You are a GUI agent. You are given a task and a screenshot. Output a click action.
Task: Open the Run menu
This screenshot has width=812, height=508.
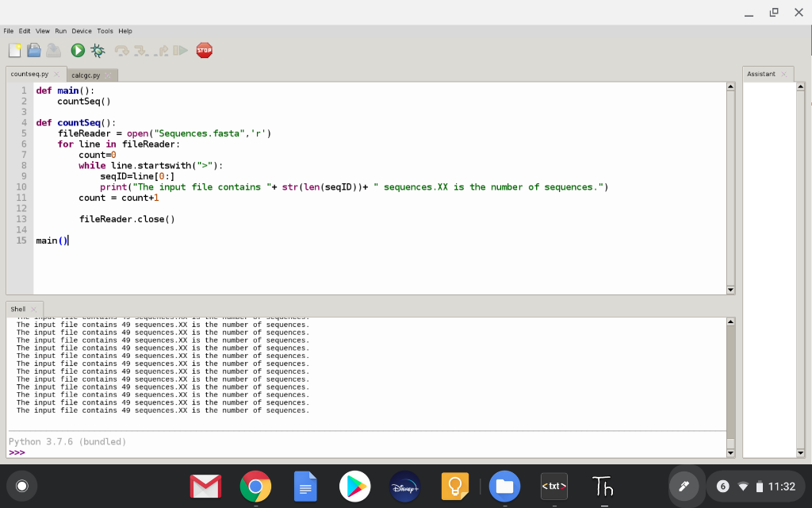click(x=59, y=31)
